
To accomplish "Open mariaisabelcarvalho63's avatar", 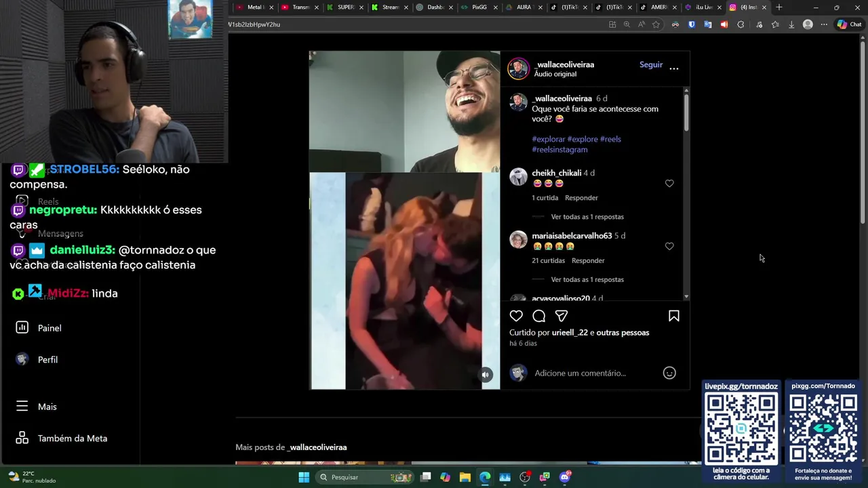I will tap(518, 239).
